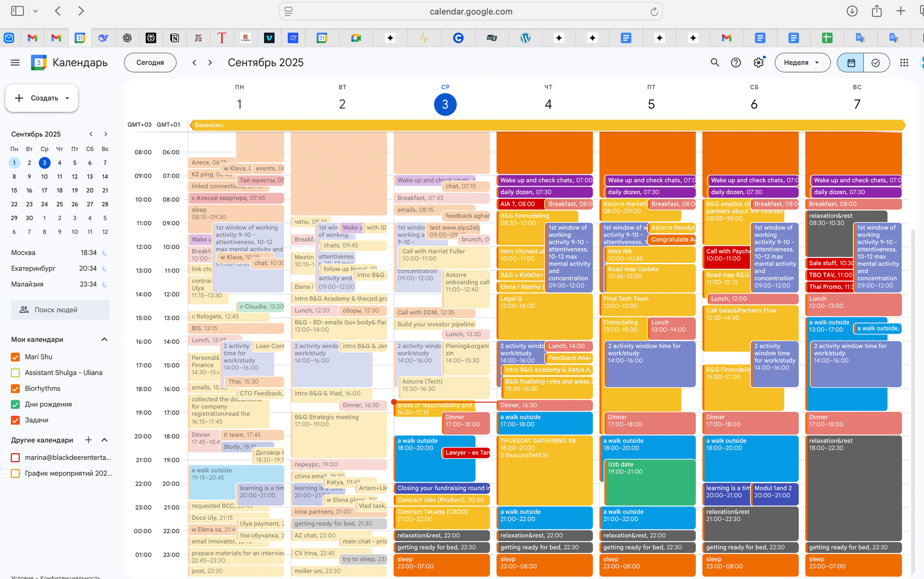Viewport: 924px width, 579px height.
Task: Go to next week arrow
Action: pos(210,62)
